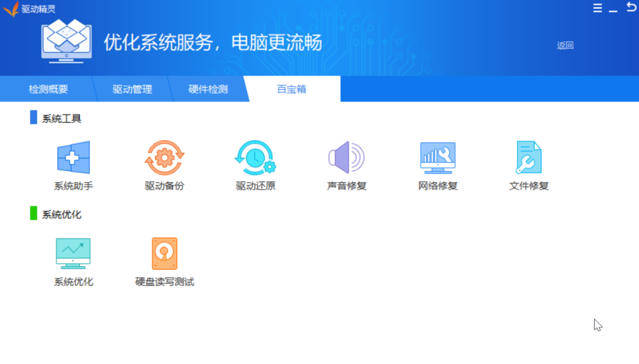Minimize the 驱动精灵 window
This screenshot has height=364, width=639.
click(x=613, y=10)
